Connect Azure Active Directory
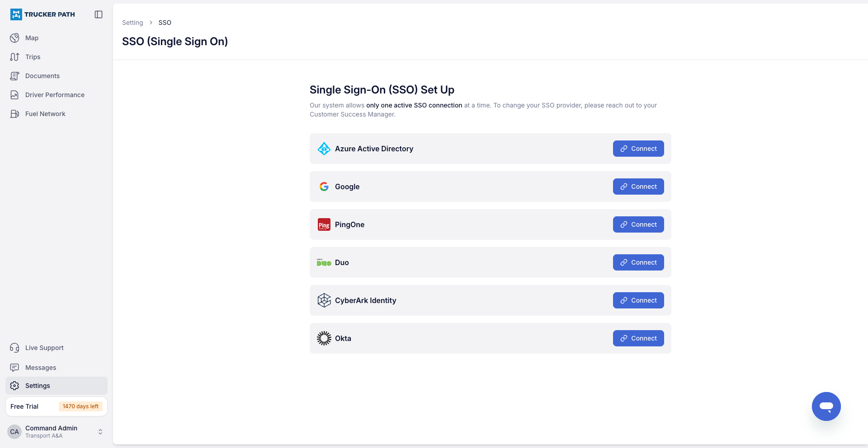The width and height of the screenshot is (868, 448). [638, 149]
